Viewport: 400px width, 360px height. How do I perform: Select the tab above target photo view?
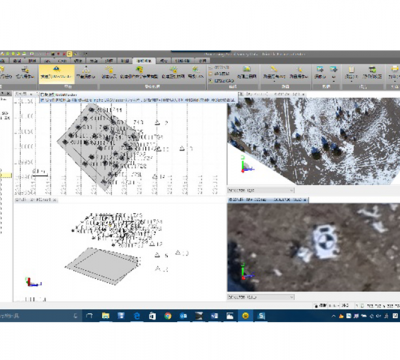coord(268,199)
